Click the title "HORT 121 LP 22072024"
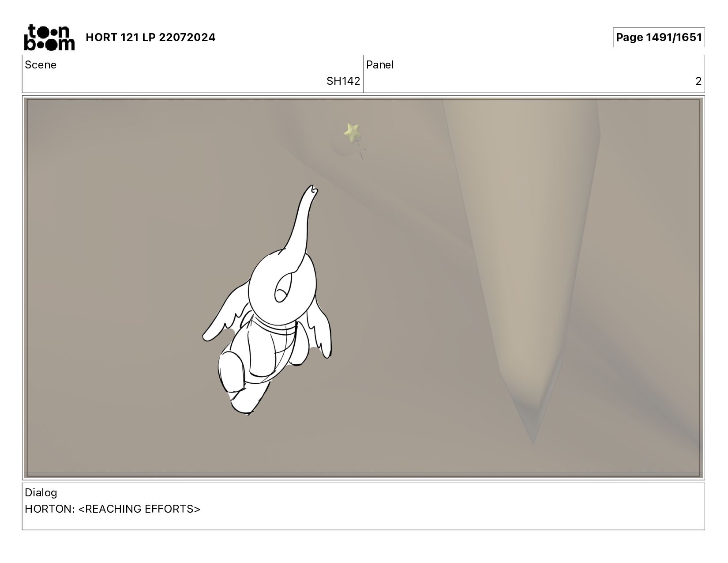Screen dimensions: 728x563 (150, 38)
